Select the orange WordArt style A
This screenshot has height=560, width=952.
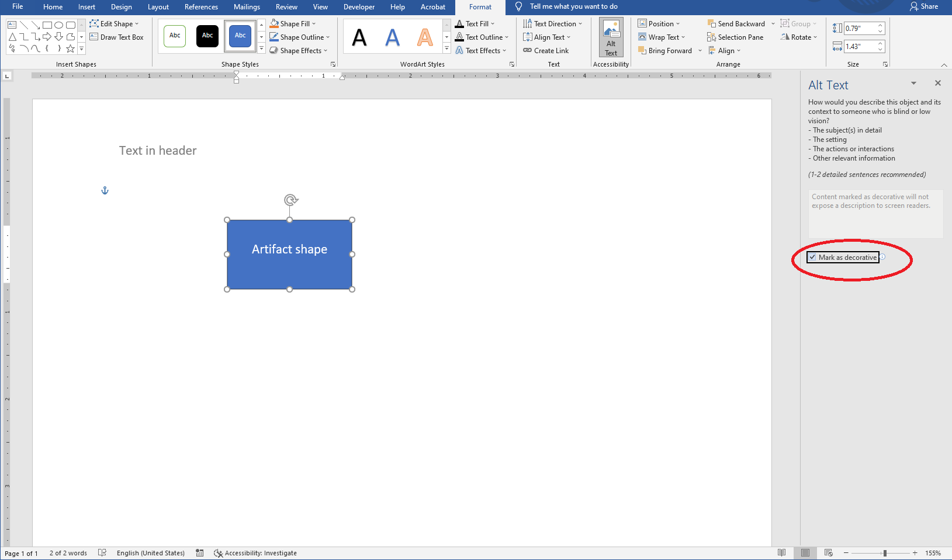pos(425,37)
